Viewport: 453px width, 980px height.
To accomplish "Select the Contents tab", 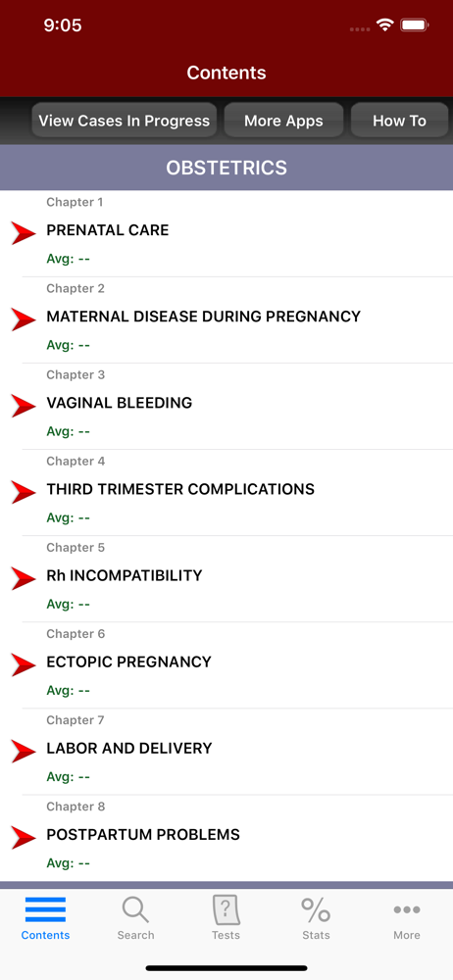I will (45, 917).
